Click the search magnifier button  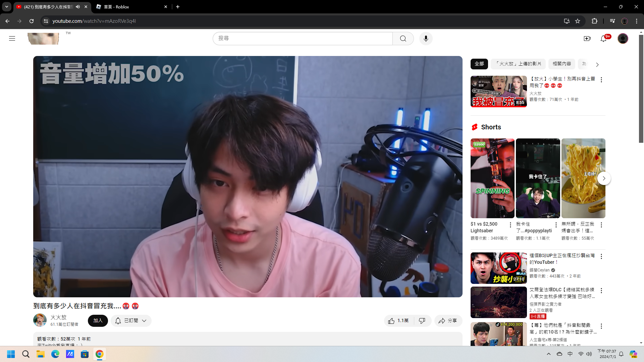(x=403, y=39)
